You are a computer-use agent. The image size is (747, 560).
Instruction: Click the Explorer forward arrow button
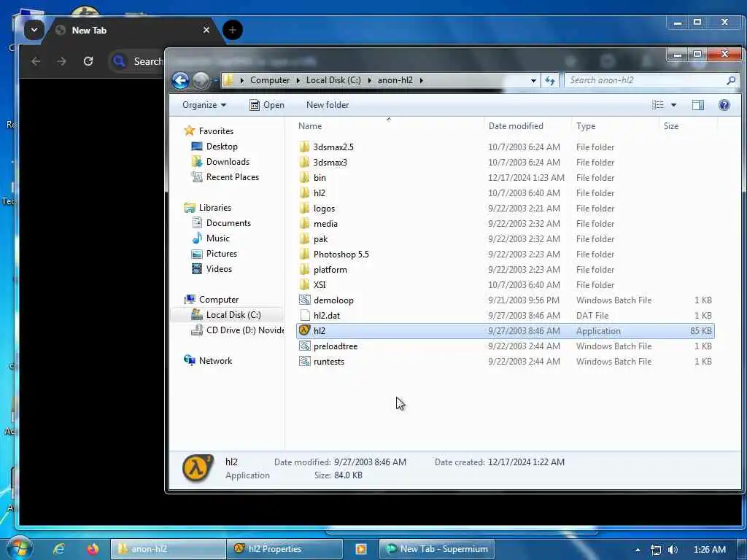coord(201,80)
